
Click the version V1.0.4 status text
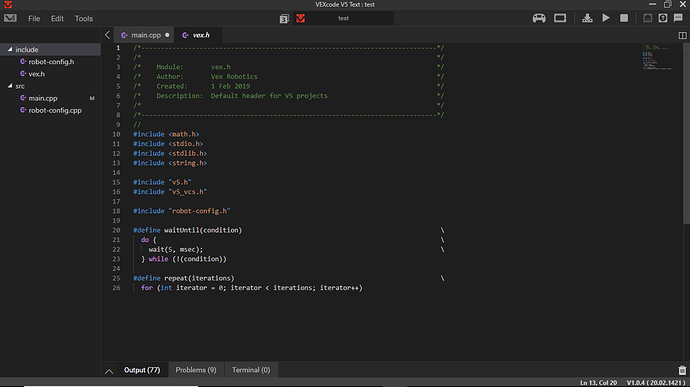pyautogui.click(x=656, y=383)
